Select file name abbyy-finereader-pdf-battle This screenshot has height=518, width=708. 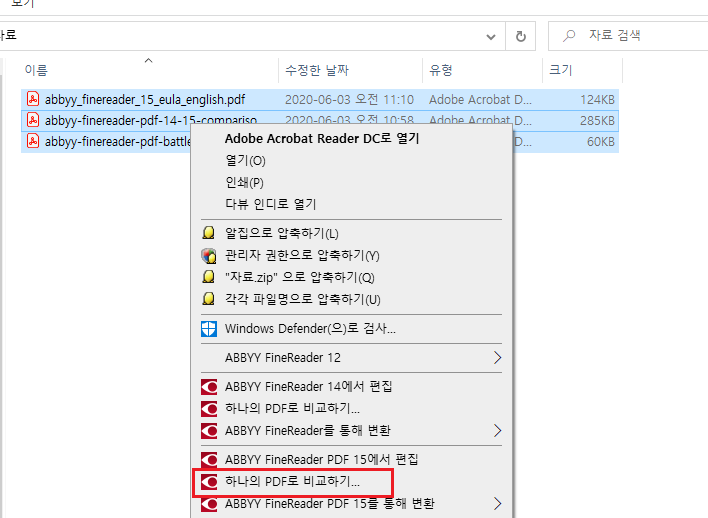(x=117, y=142)
